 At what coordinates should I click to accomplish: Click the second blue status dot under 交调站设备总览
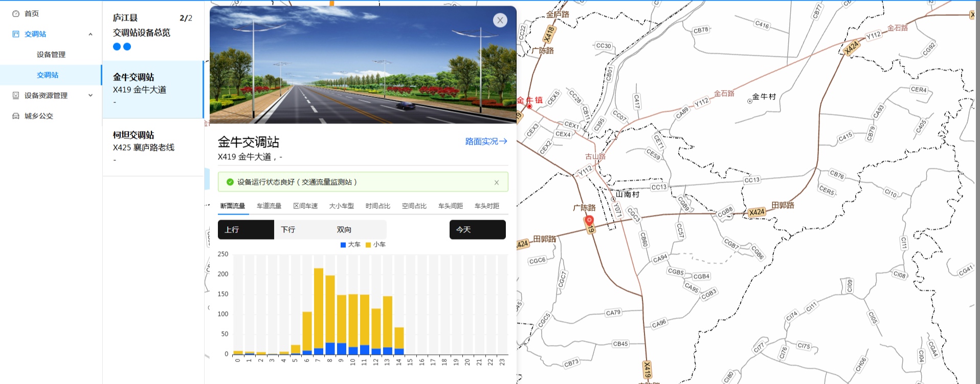coord(127,47)
